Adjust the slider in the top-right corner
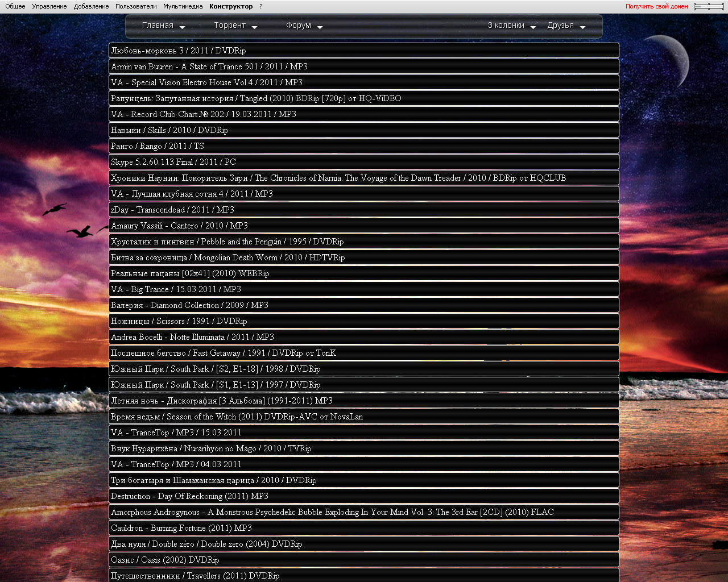 point(709,7)
